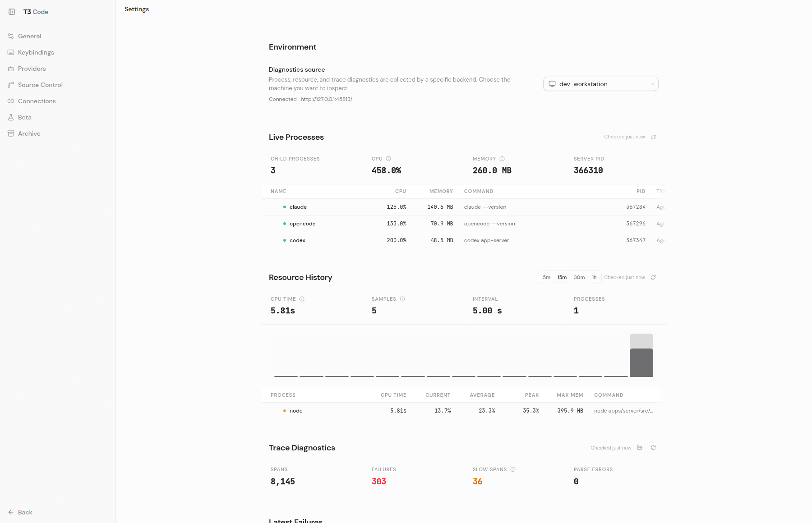Open Archive settings

click(x=57, y=133)
